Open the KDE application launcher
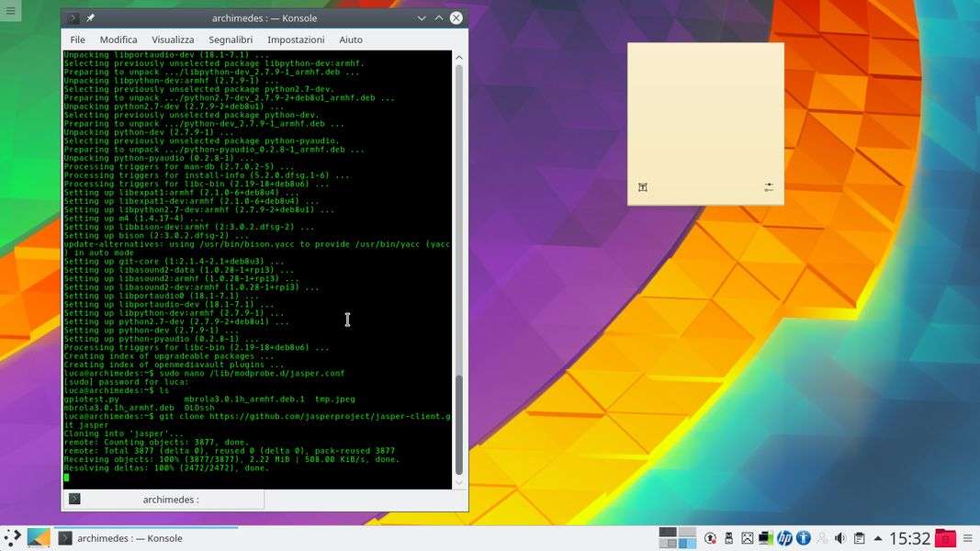Viewport: 980px width, 551px height. click(12, 538)
